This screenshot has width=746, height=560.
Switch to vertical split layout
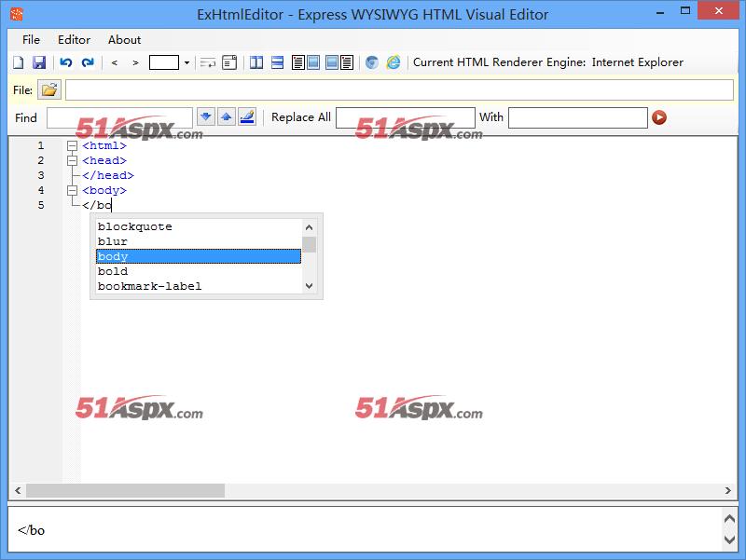tap(256, 62)
